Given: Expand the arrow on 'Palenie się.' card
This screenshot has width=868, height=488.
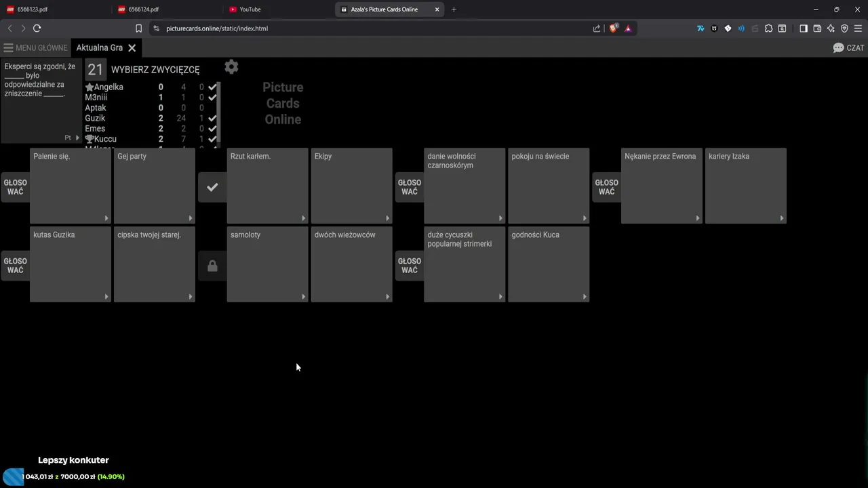Looking at the screenshot, I should [106, 218].
